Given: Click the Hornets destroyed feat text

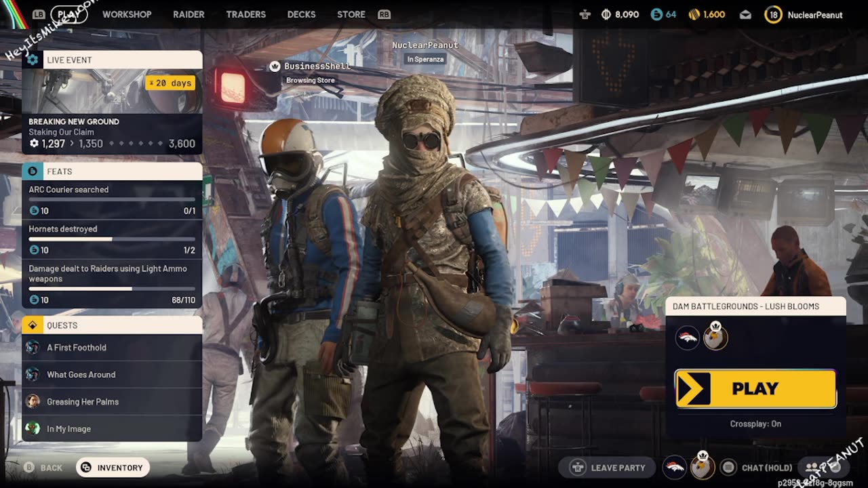Looking at the screenshot, I should point(63,229).
